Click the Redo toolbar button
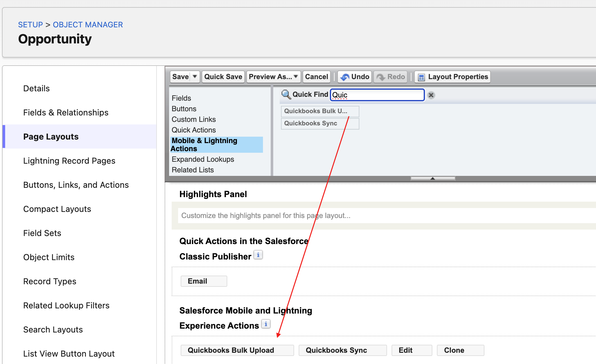 pos(391,77)
